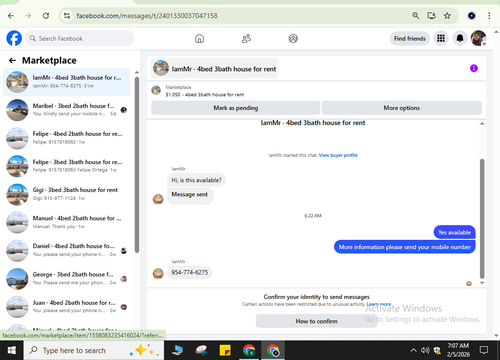Click the conversation list scrollbar thumb
The height and width of the screenshot is (360, 500).
137,165
